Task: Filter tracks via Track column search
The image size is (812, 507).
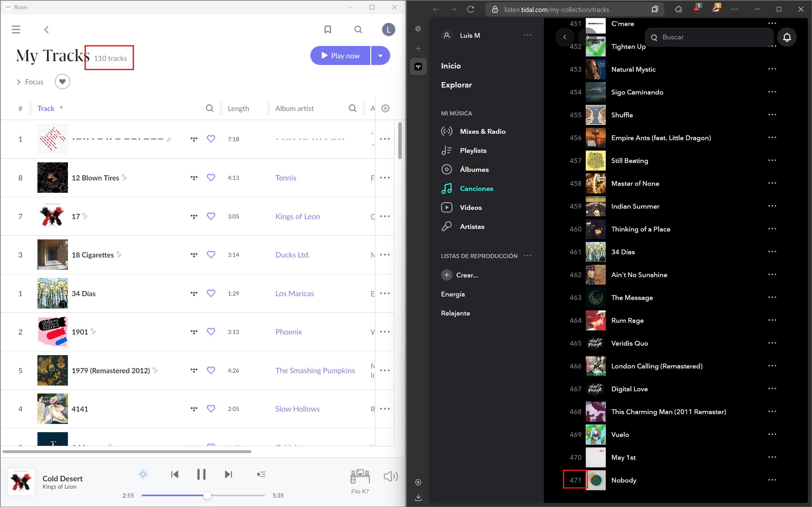Action: coord(210,108)
